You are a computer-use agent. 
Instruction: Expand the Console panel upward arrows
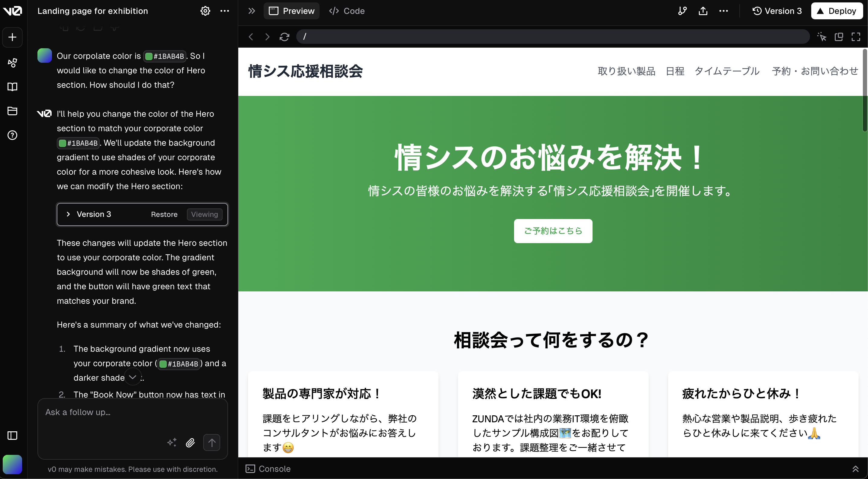coord(855,469)
